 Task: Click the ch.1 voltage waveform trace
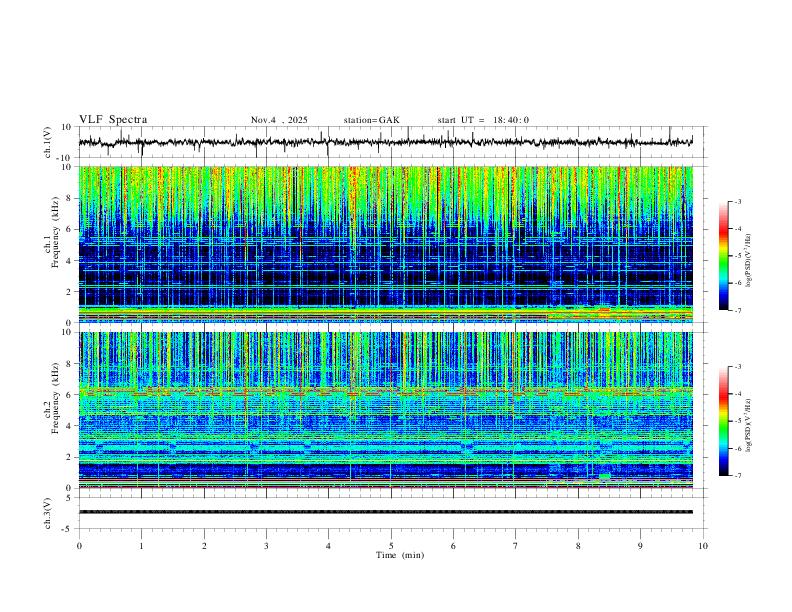pyautogui.click(x=386, y=142)
